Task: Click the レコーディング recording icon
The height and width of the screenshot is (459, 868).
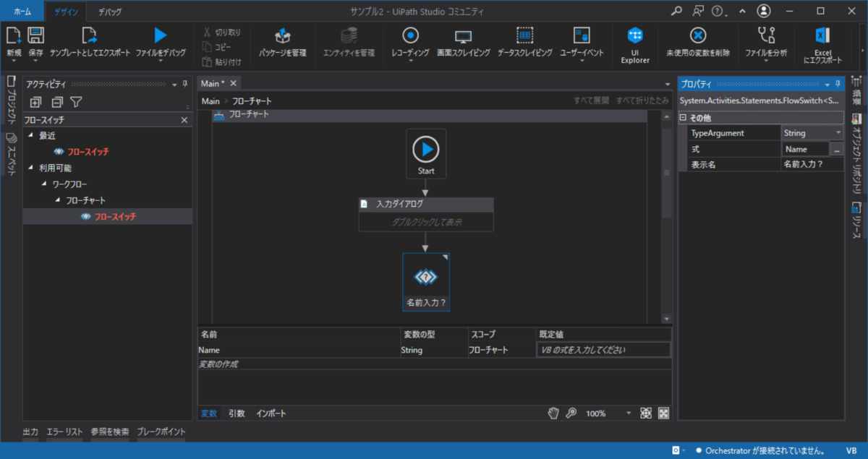Action: click(x=410, y=35)
